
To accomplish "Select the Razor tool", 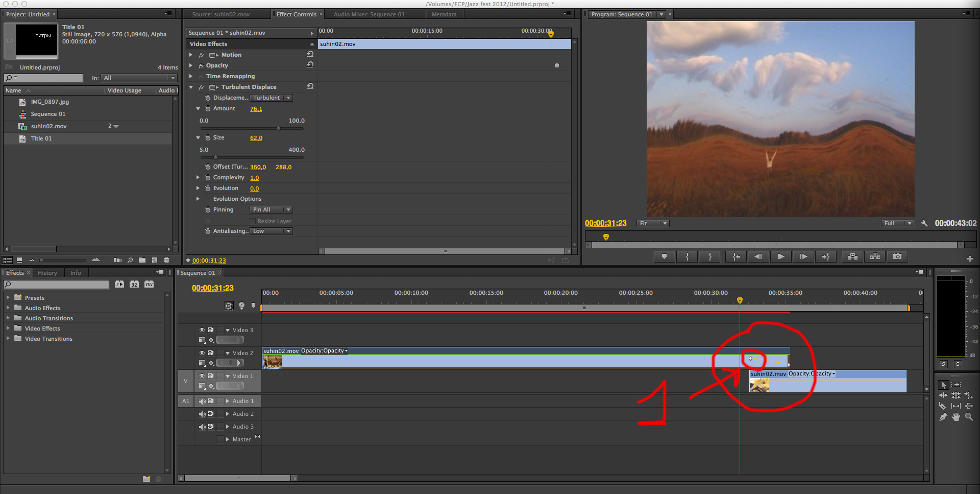I will tap(943, 406).
